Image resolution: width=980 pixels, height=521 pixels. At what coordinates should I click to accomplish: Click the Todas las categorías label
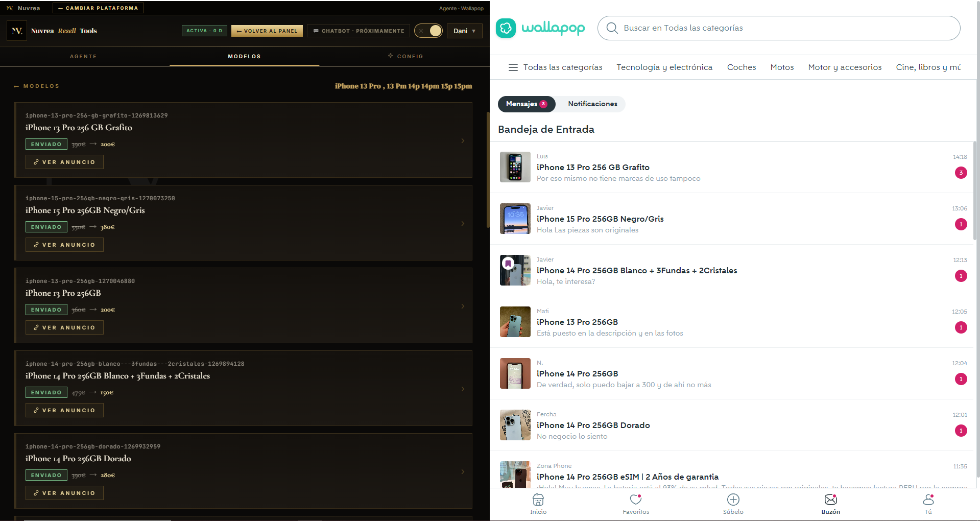[563, 67]
